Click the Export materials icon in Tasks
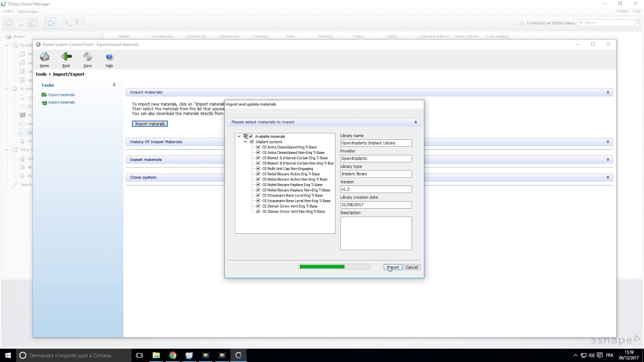Screen dimensions: 644x362 pyautogui.click(x=44, y=95)
